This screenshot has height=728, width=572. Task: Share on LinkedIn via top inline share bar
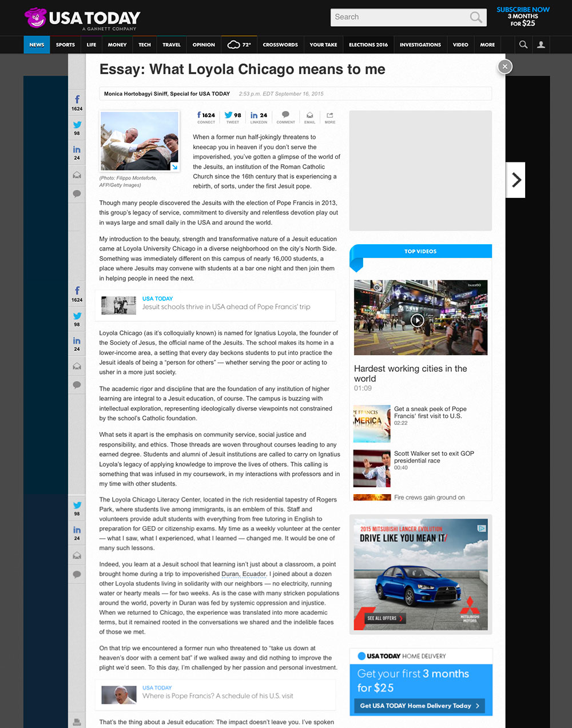pos(259,117)
